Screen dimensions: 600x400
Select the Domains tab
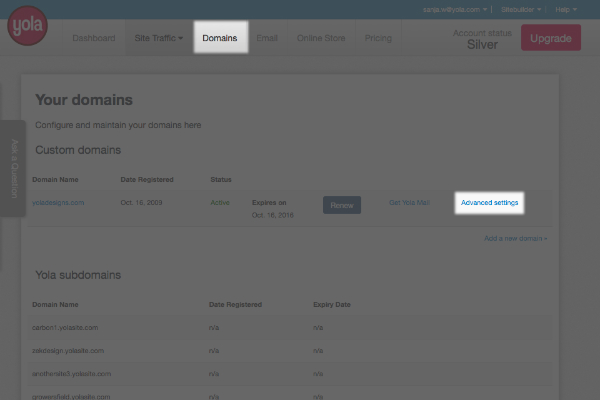220,38
